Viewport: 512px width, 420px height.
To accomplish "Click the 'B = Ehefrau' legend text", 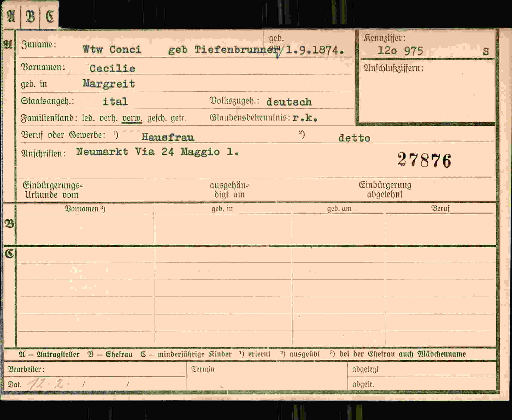I will pyautogui.click(x=110, y=354).
